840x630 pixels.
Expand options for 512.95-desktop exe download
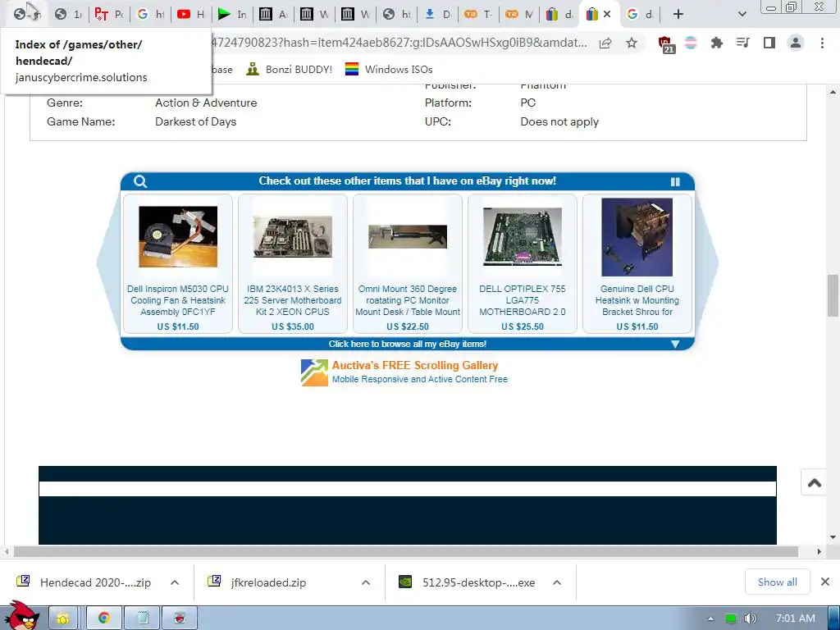(557, 582)
